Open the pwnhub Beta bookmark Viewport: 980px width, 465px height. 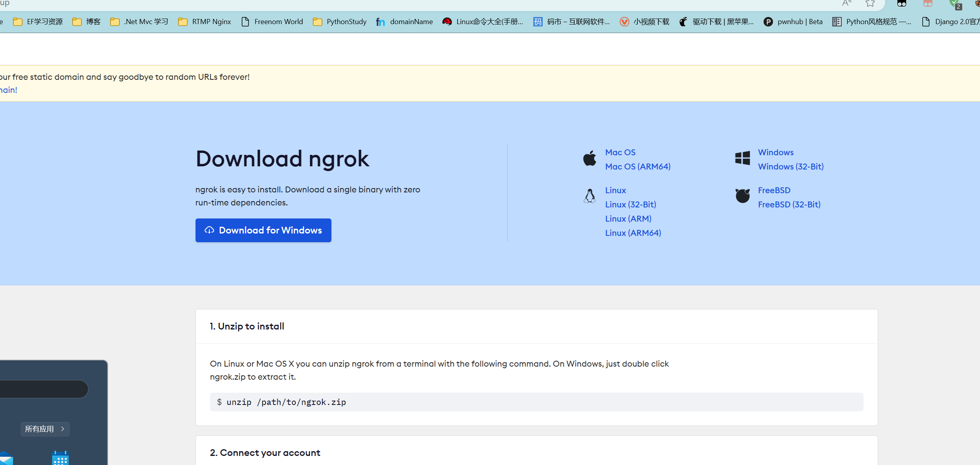[x=793, y=22]
